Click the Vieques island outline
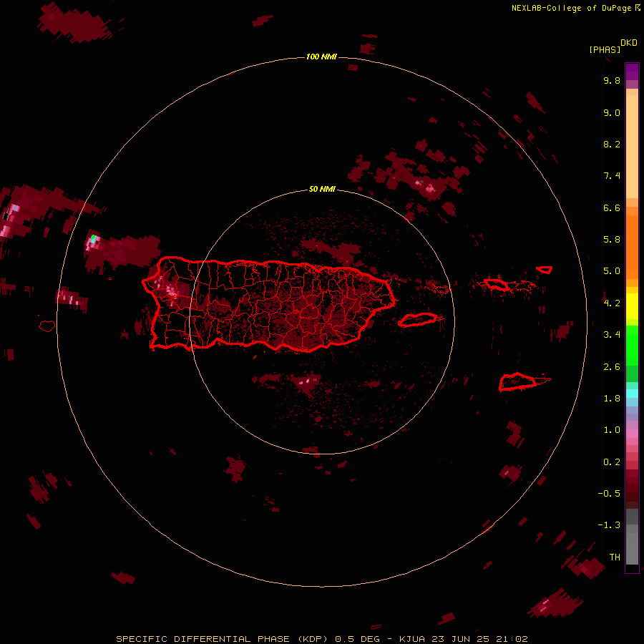The image size is (644, 644). [x=418, y=320]
